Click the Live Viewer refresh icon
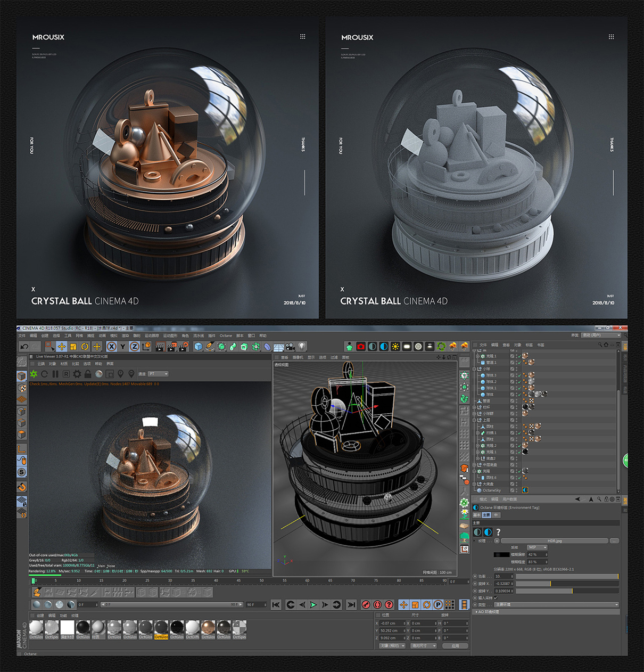Screen dimensions: 644x672 click(45, 374)
